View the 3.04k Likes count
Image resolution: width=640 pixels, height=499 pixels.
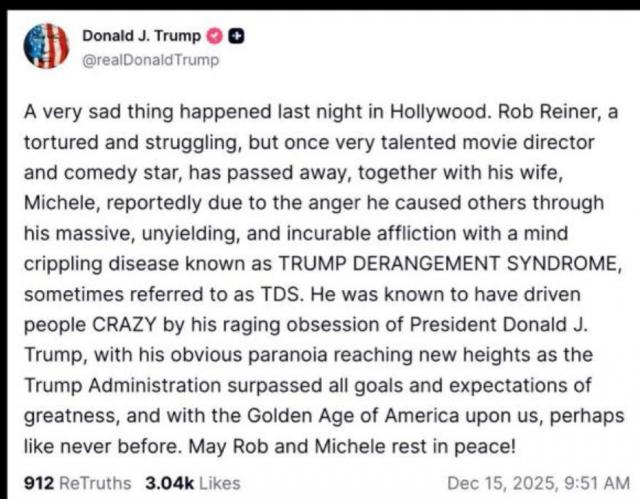(x=168, y=482)
